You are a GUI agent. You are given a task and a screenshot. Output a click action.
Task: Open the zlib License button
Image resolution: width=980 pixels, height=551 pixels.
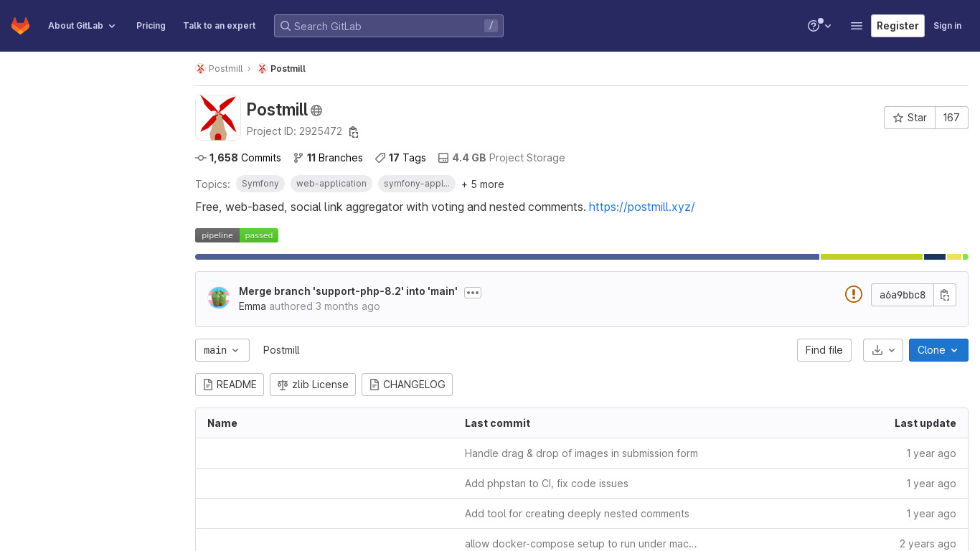point(313,385)
